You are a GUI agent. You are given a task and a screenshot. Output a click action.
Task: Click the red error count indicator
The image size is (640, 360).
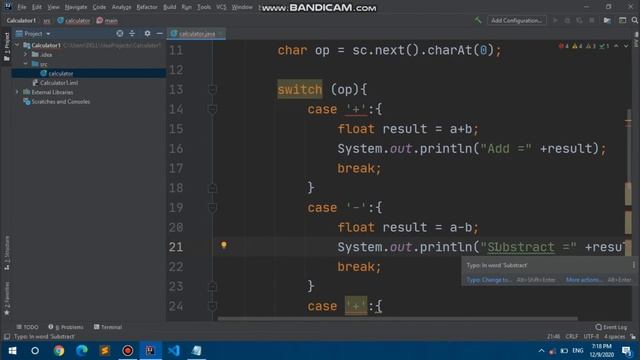pyautogui.click(x=564, y=46)
